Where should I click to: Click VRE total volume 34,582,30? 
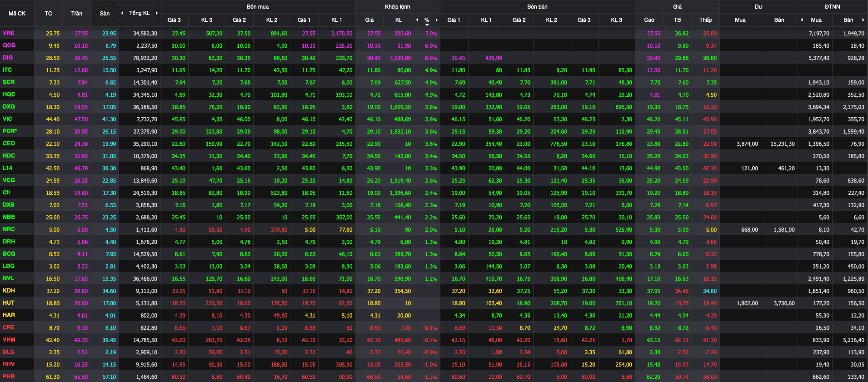pyautogui.click(x=145, y=34)
